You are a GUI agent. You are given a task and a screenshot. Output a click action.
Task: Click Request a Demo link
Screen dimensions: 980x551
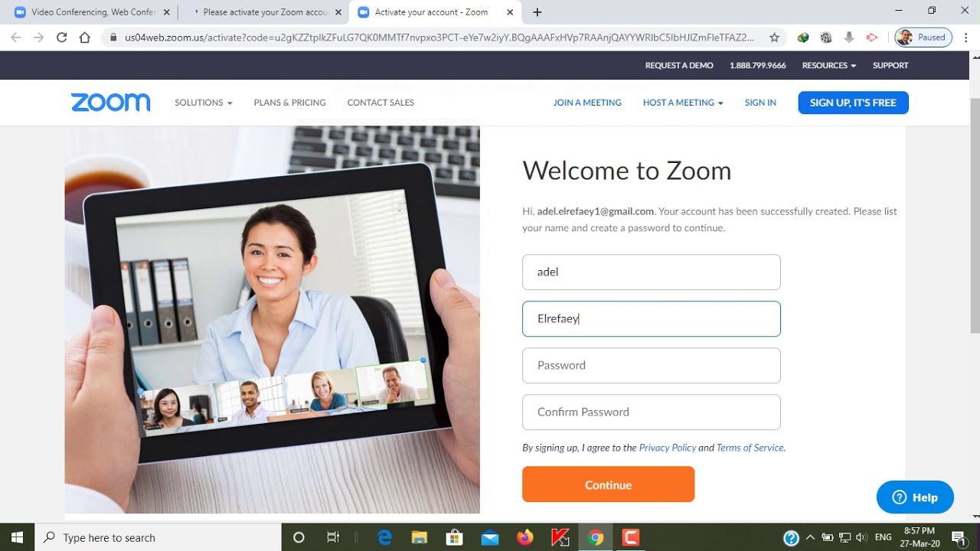679,65
